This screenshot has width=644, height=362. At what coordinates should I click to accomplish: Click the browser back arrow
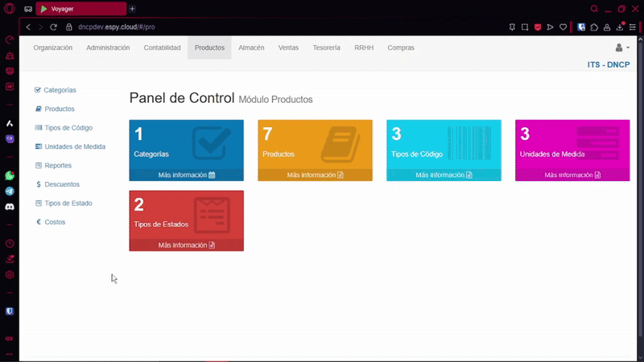pyautogui.click(x=28, y=27)
